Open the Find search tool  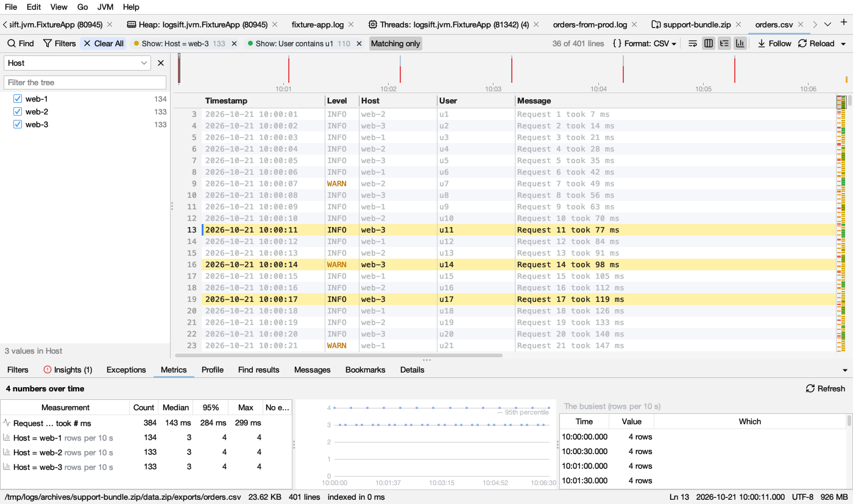[x=20, y=44]
